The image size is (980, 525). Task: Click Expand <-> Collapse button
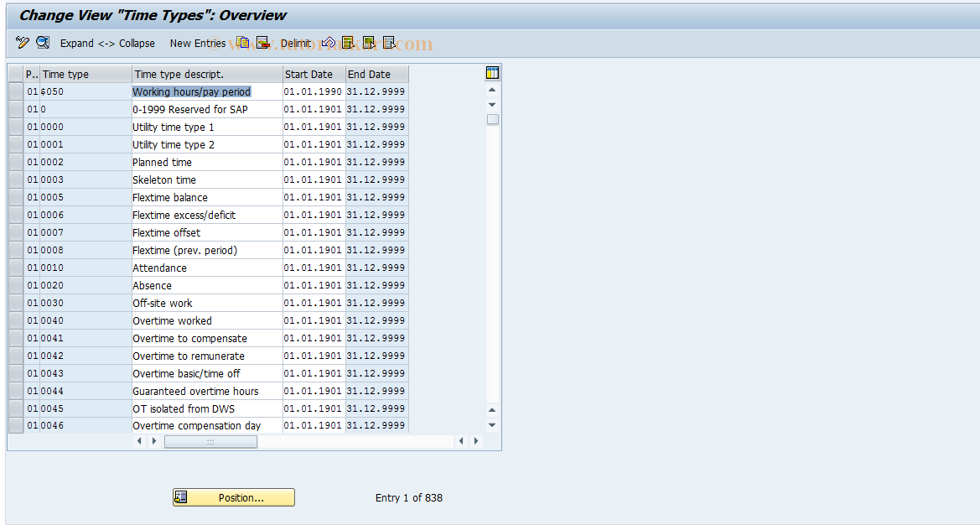[x=107, y=43]
